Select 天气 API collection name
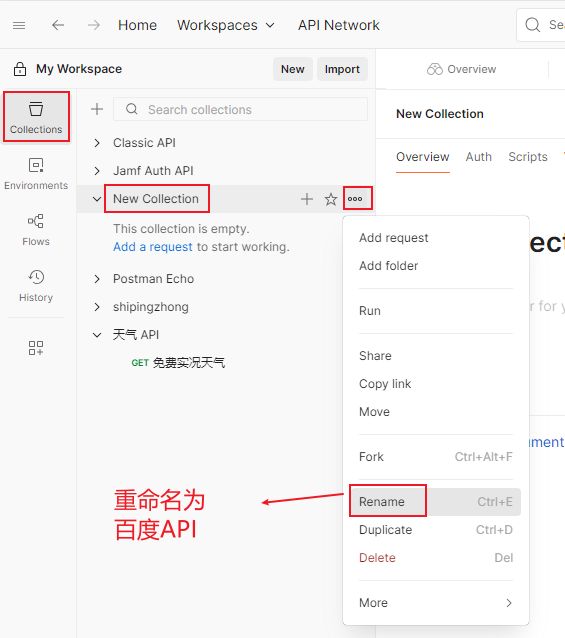This screenshot has width=565, height=638. click(x=136, y=335)
